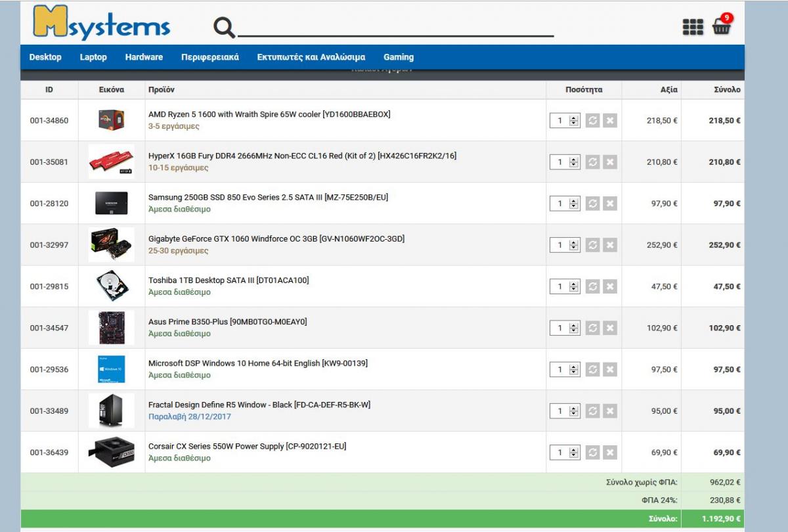Open Gigabyte GeForce GTX 1060 product link
This screenshot has width=788, height=532.
click(x=276, y=238)
